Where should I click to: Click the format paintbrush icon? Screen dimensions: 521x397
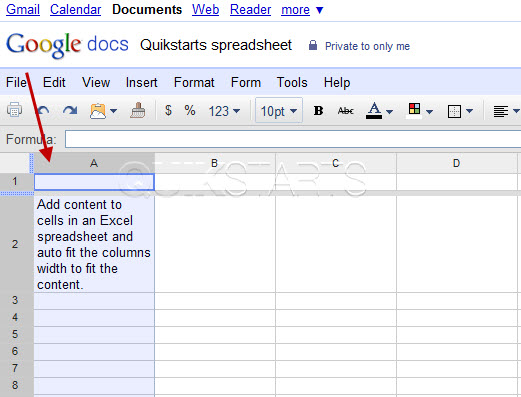pyautogui.click(x=138, y=110)
